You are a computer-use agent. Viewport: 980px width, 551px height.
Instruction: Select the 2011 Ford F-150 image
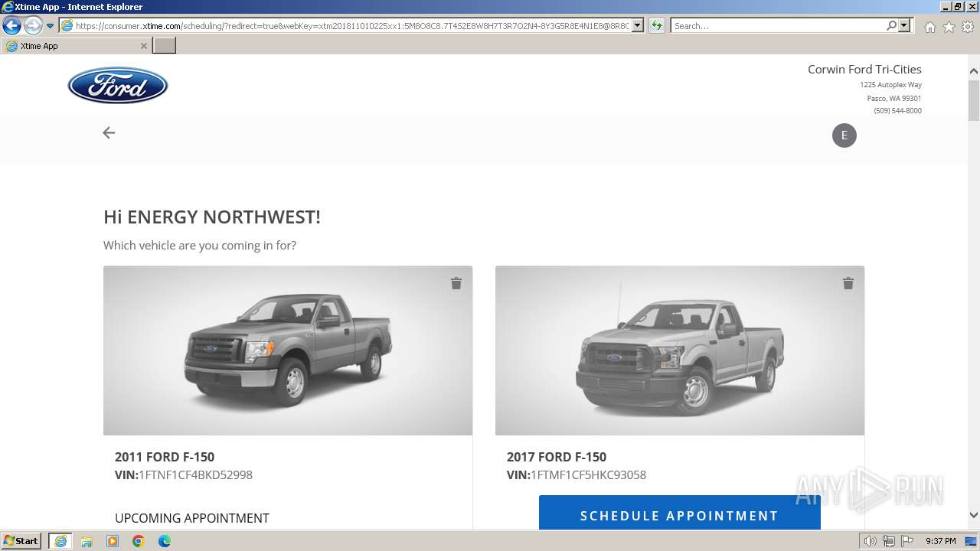click(288, 350)
